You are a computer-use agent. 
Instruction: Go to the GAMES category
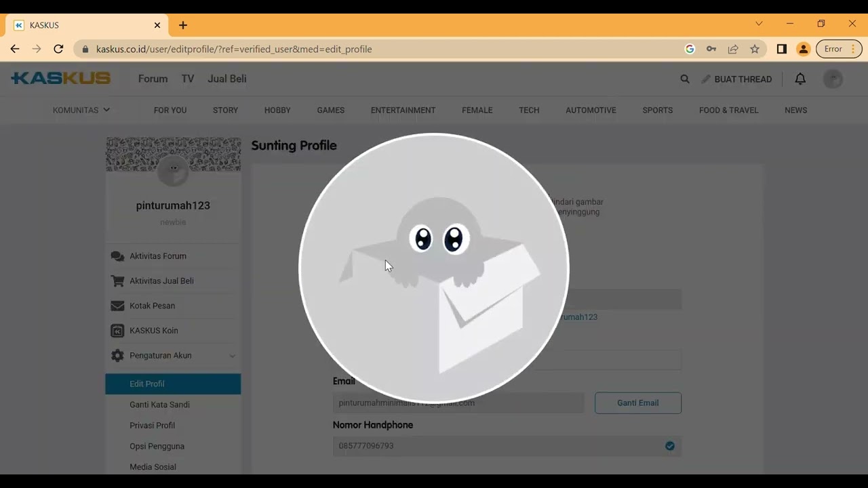click(x=331, y=110)
